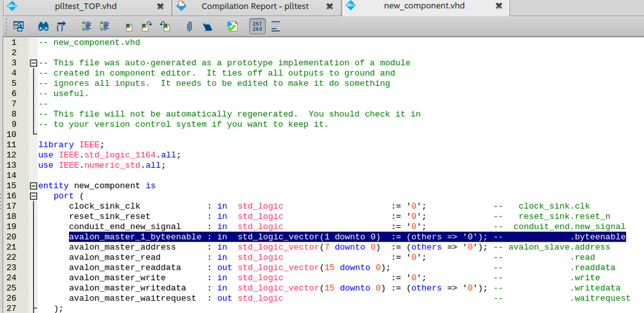Jump to next bookmark icon
The width and height of the screenshot is (644, 313).
(x=146, y=26)
